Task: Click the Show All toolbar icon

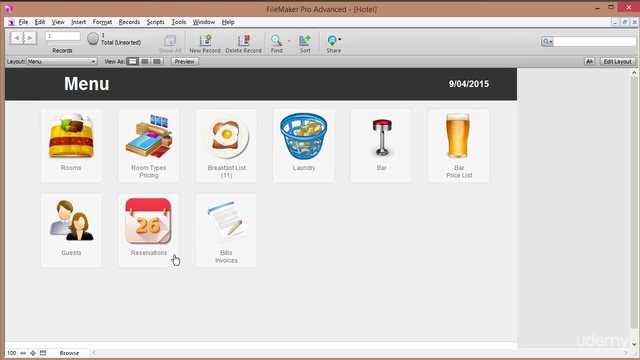Action: [x=170, y=40]
